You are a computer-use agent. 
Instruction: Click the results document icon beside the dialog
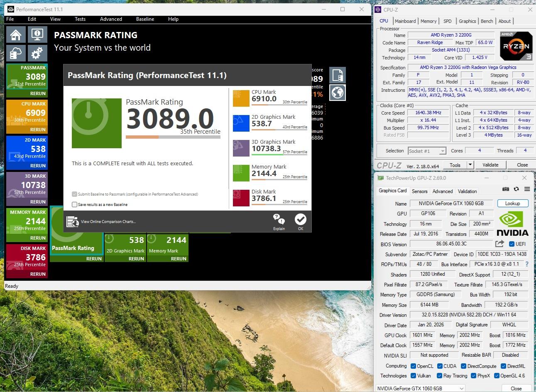[338, 75]
